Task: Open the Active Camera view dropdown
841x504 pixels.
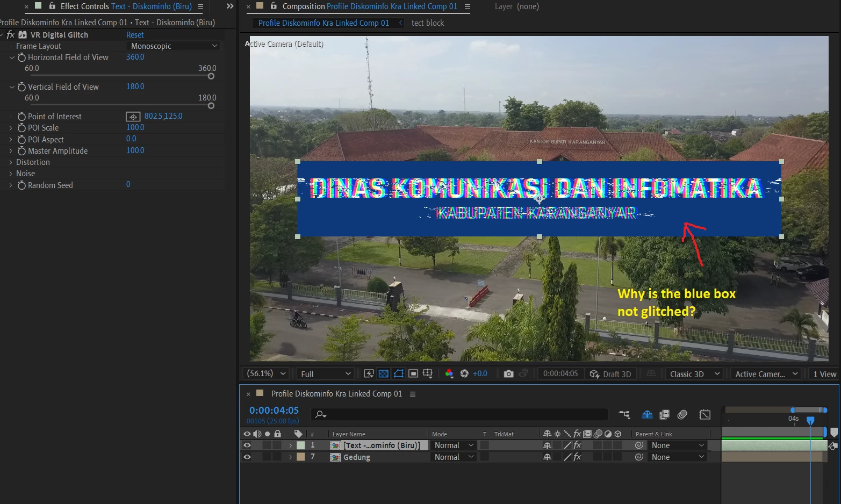Action: 766,374
